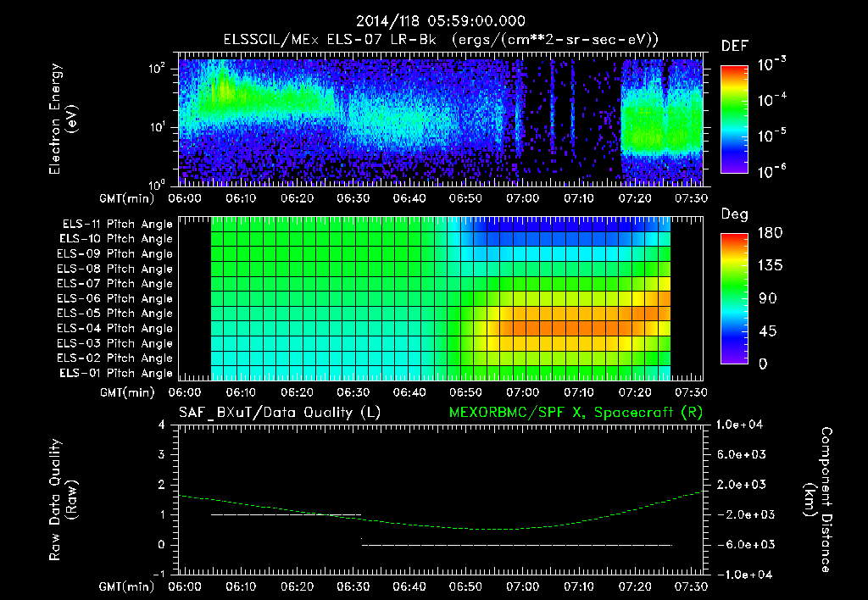Screen dimensions: 868x600
Task: Click the green MEXORBMC/SPF X, Spacecraft (R) label
Action: [x=576, y=413]
